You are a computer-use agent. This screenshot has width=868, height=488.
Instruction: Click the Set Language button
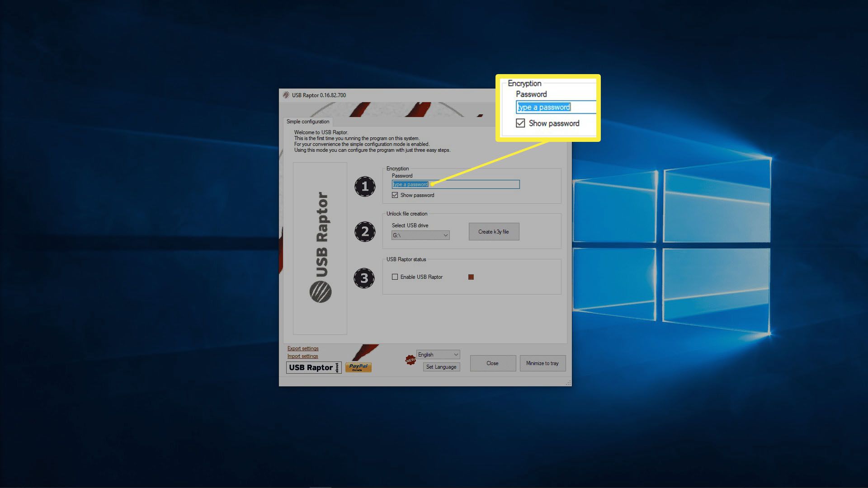pyautogui.click(x=441, y=367)
